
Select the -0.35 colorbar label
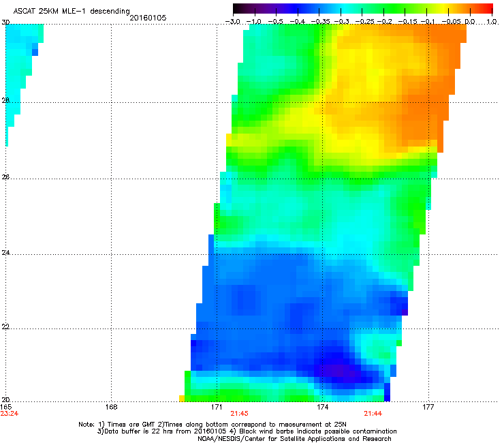[319, 22]
